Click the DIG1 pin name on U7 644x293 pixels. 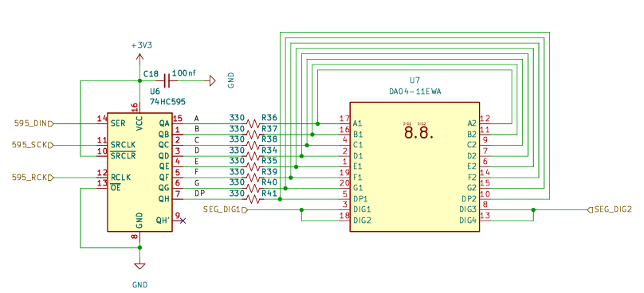pyautogui.click(x=362, y=209)
